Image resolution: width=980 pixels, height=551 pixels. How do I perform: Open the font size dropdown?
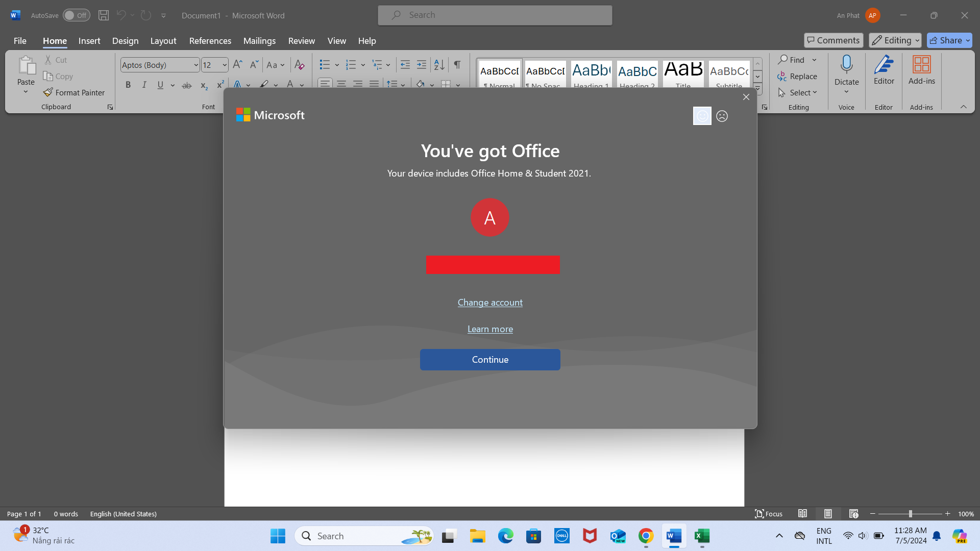click(224, 65)
